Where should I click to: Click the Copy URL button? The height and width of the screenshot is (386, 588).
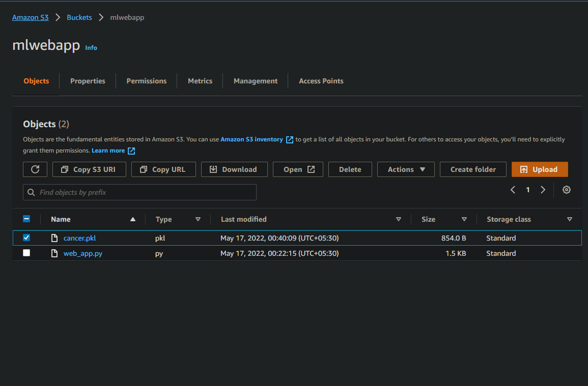click(x=163, y=169)
